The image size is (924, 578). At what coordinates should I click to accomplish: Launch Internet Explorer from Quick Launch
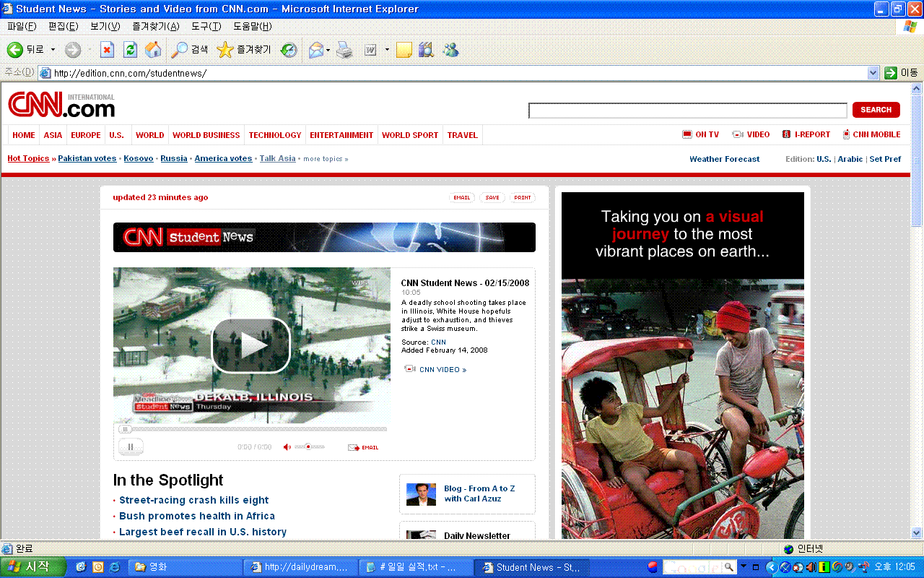pyautogui.click(x=114, y=567)
